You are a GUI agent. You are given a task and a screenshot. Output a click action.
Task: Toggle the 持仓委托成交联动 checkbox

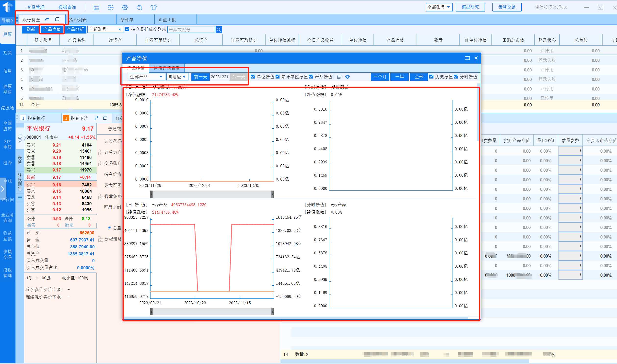[x=127, y=29]
